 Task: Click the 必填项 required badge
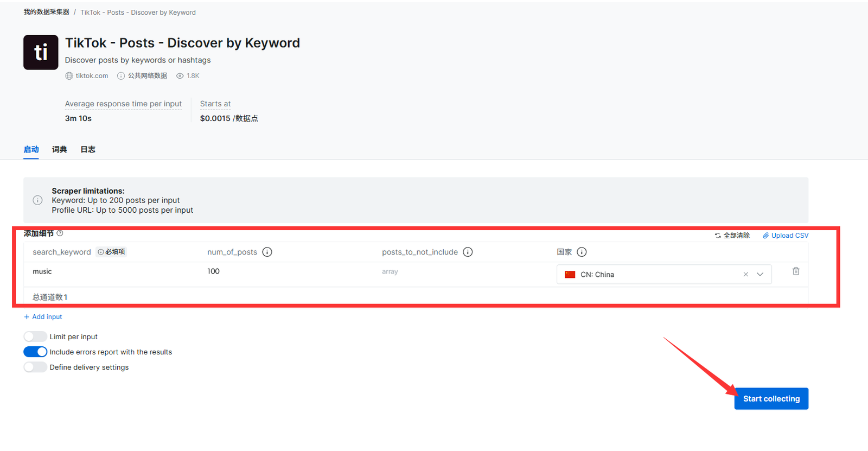point(111,252)
